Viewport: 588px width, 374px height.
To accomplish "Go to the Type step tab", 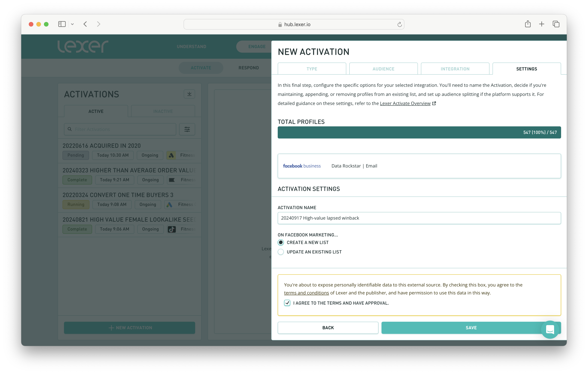I will (312, 69).
